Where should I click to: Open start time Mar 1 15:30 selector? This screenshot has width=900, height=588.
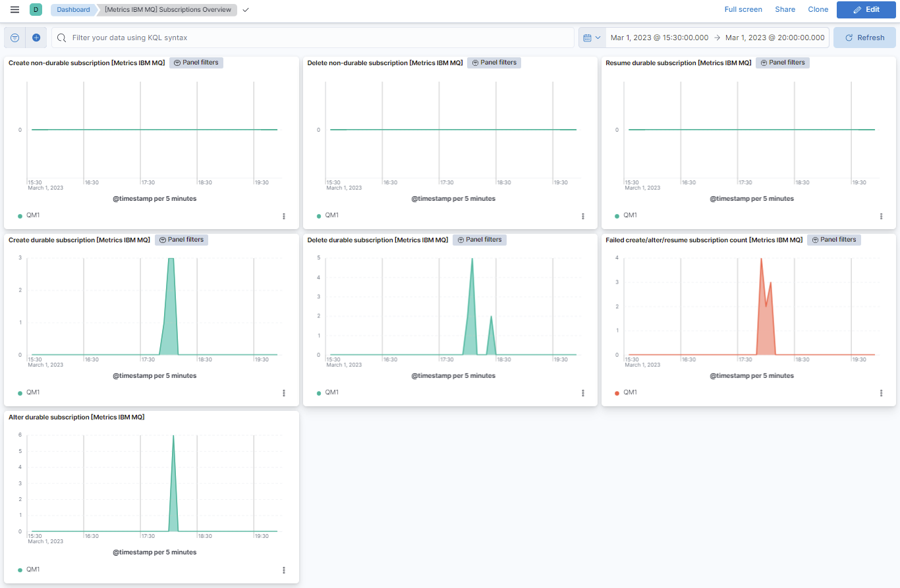pyautogui.click(x=659, y=38)
